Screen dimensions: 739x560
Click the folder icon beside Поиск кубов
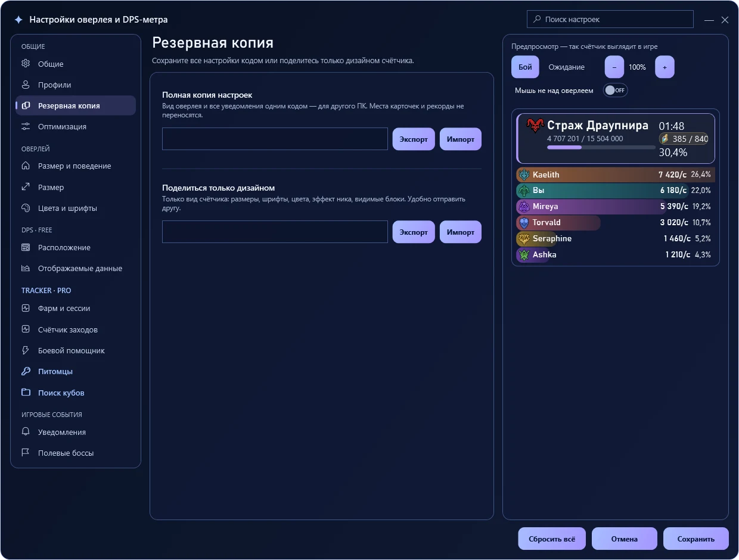[26, 393]
